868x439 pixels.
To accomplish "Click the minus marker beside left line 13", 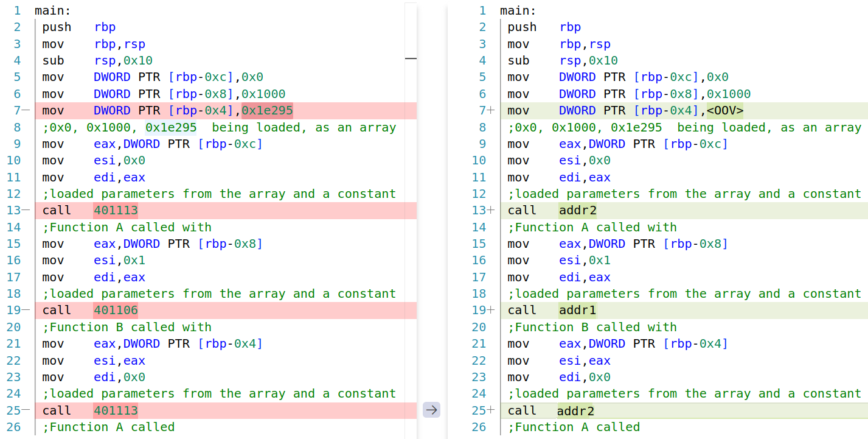I will tap(26, 211).
